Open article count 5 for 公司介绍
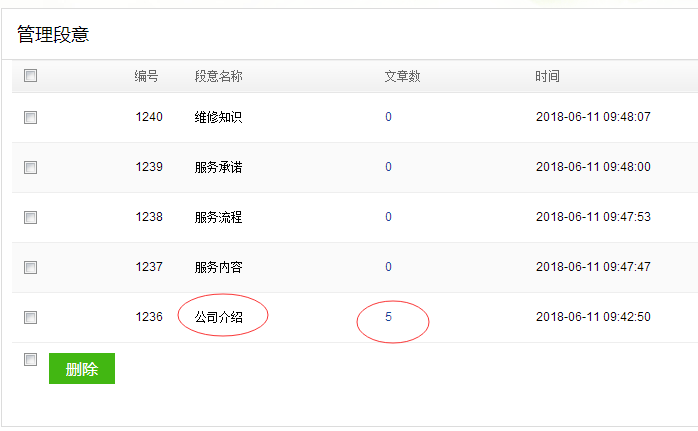 point(388,317)
